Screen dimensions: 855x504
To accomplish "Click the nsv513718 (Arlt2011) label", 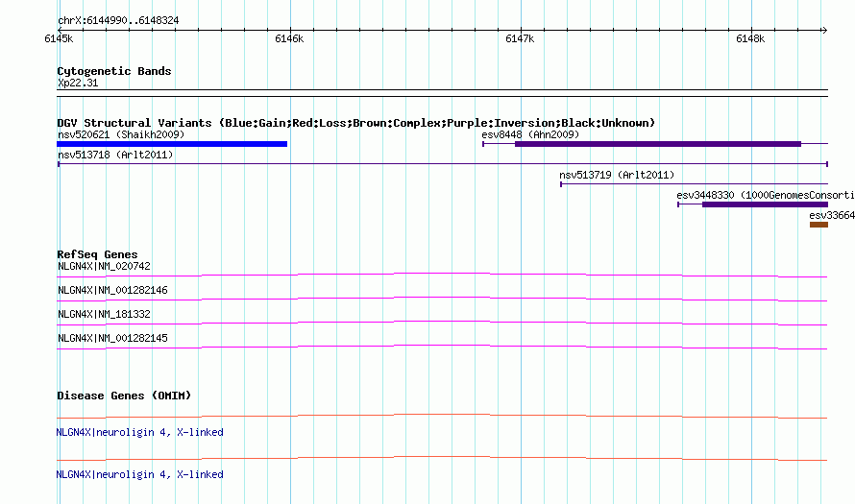I will tap(115, 155).
